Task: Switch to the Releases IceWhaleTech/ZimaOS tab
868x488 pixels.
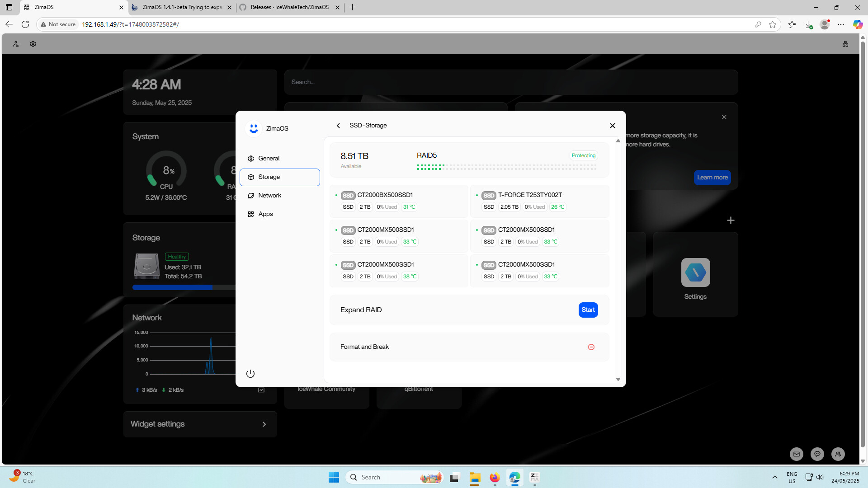Action: point(289,7)
